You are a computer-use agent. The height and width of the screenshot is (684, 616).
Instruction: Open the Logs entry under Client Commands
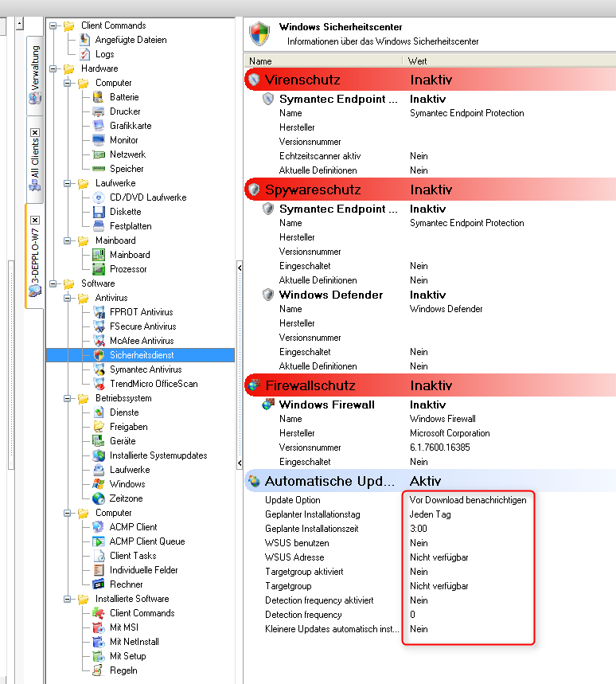pyautogui.click(x=104, y=54)
